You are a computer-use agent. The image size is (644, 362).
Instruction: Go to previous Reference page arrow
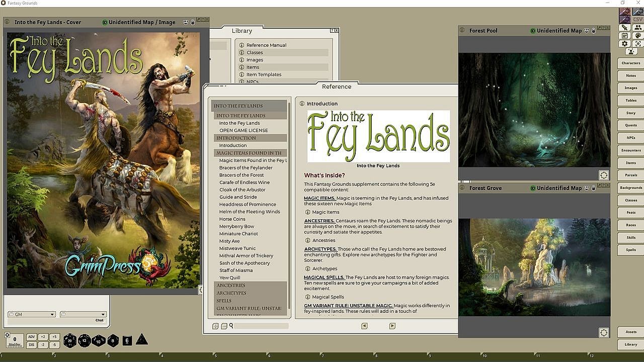click(x=364, y=326)
